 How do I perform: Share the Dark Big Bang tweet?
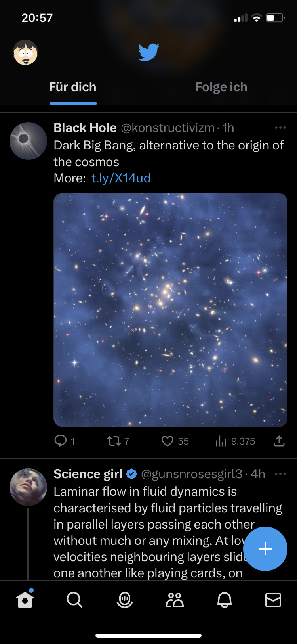click(x=279, y=441)
